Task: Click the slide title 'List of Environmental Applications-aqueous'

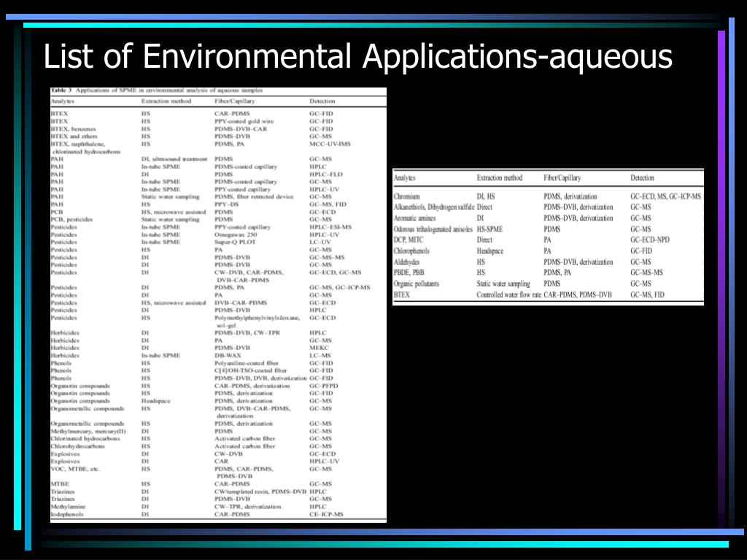Action: [x=357, y=57]
